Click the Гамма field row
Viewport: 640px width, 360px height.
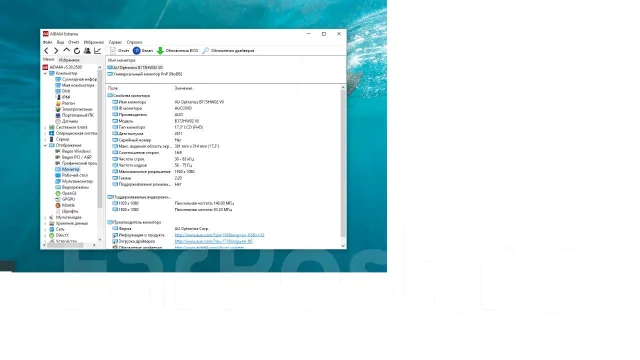click(x=223, y=178)
